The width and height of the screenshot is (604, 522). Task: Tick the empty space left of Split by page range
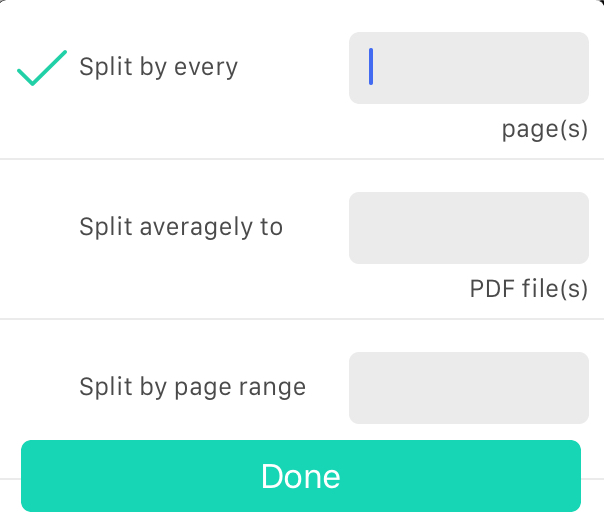[x=42, y=387]
